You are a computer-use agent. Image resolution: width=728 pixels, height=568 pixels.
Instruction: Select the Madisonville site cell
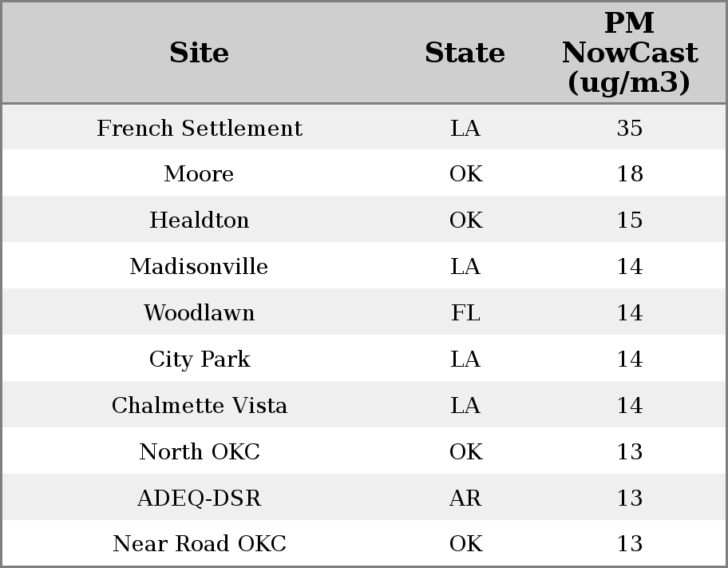[199, 267]
